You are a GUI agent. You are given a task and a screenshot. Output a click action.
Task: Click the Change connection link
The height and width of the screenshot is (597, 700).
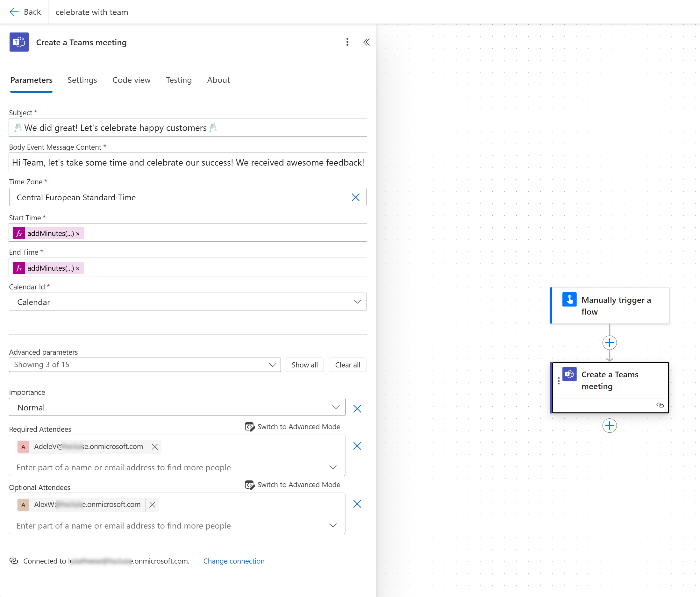tap(234, 561)
